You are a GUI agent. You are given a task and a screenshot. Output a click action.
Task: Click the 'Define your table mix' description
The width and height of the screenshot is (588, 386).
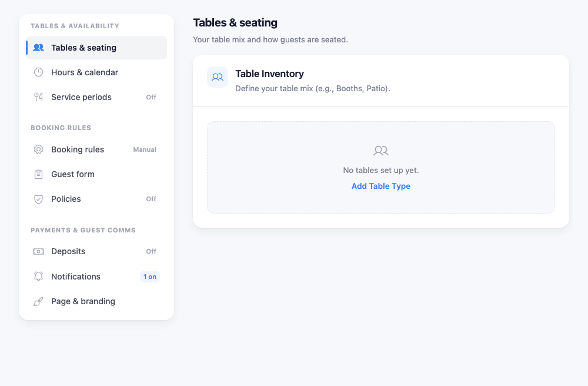313,88
